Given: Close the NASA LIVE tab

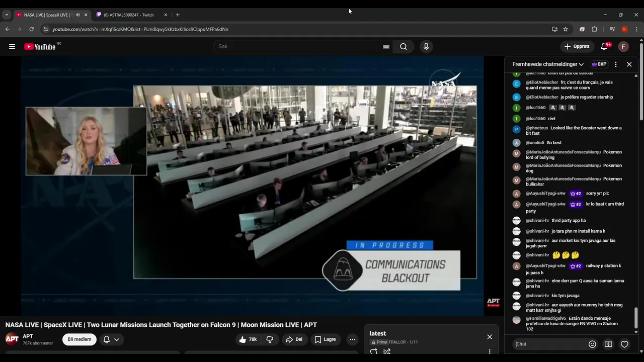Looking at the screenshot, I should 86,15.
